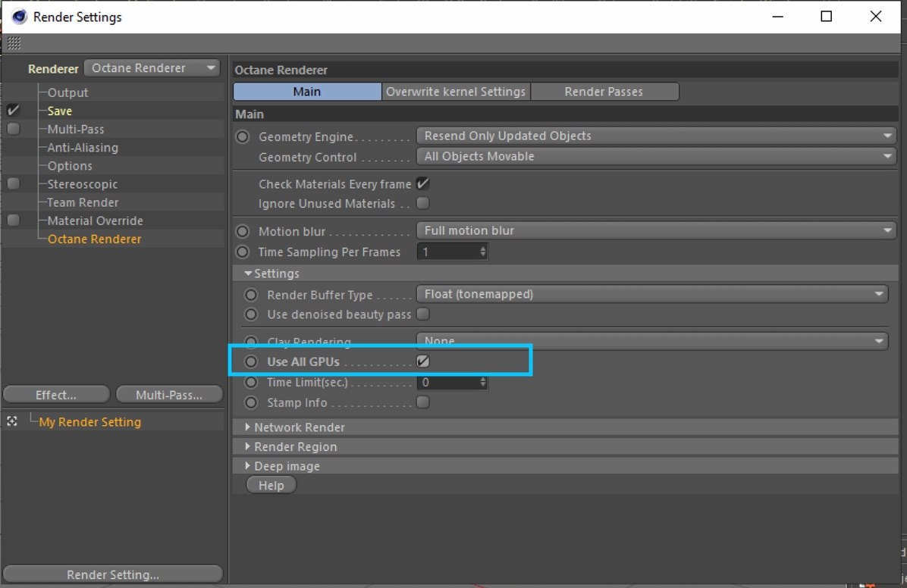
Task: Click the Help button
Action: coord(271,484)
